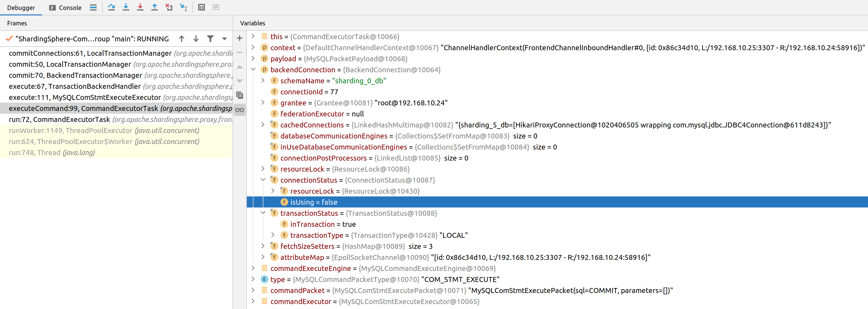Open the thread selector dropdown arrow
This screenshot has width=868, height=309.
[224, 39]
